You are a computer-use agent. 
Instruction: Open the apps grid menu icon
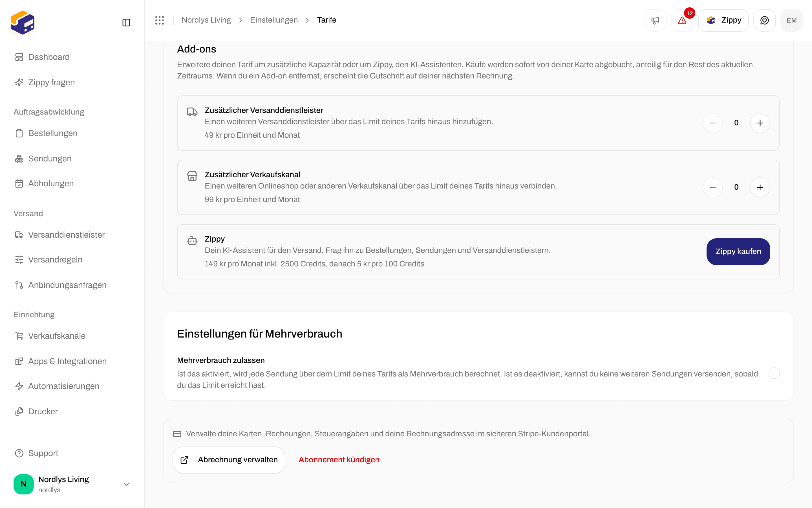(x=160, y=20)
